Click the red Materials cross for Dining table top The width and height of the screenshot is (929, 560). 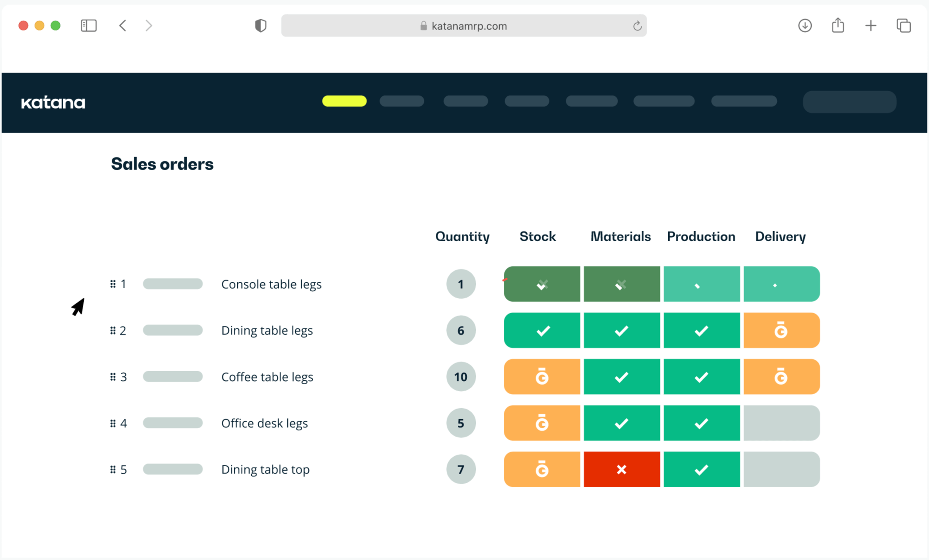622,470
